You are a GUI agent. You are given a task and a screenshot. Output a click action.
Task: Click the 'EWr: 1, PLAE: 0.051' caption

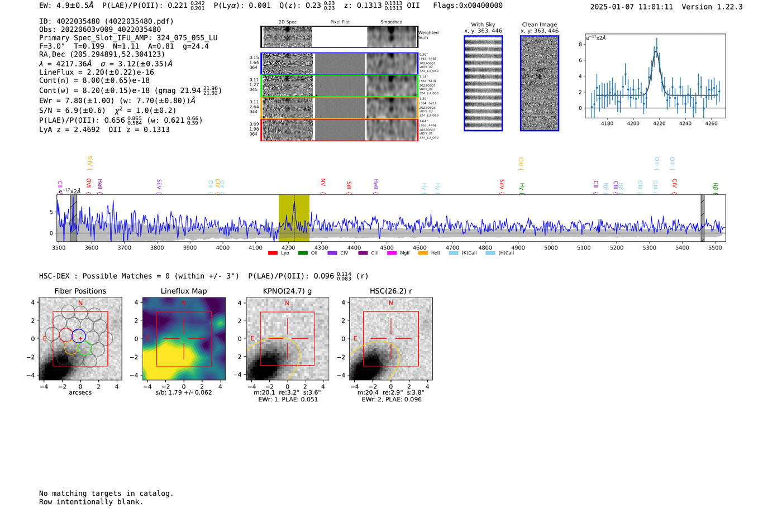pyautogui.click(x=288, y=400)
